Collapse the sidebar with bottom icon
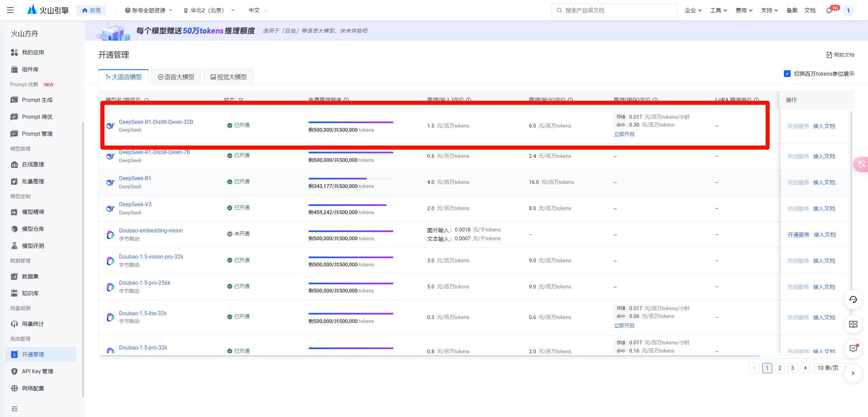The image size is (868, 417). point(14,409)
